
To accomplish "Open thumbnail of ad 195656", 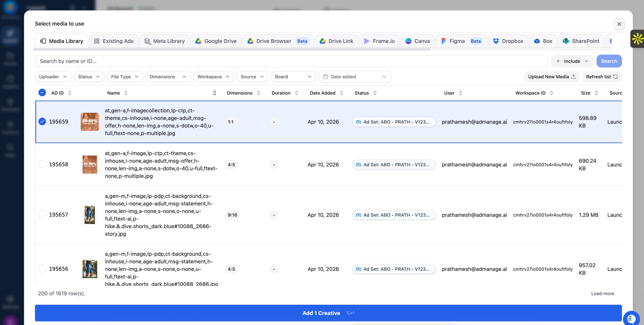I will click(90, 269).
